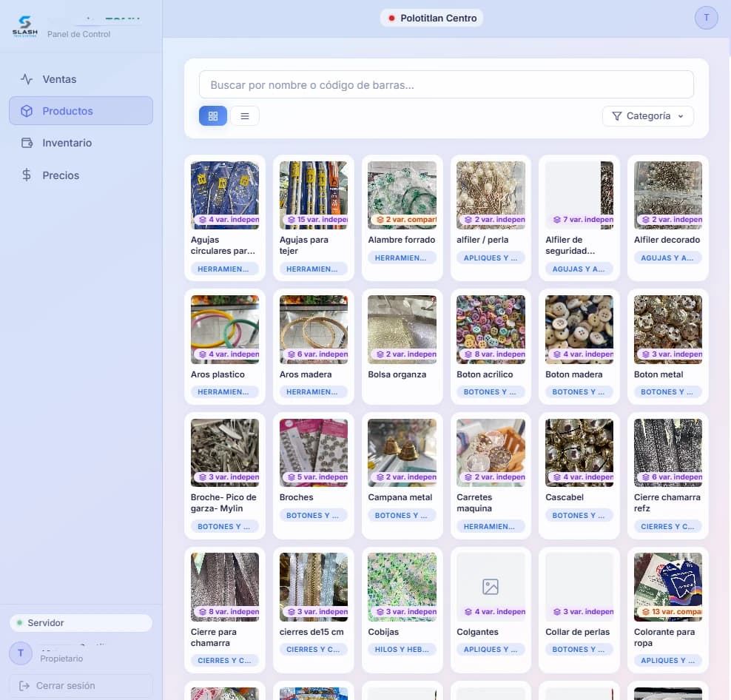
Task: Click the Precios dollar sign icon
Action: click(x=27, y=175)
